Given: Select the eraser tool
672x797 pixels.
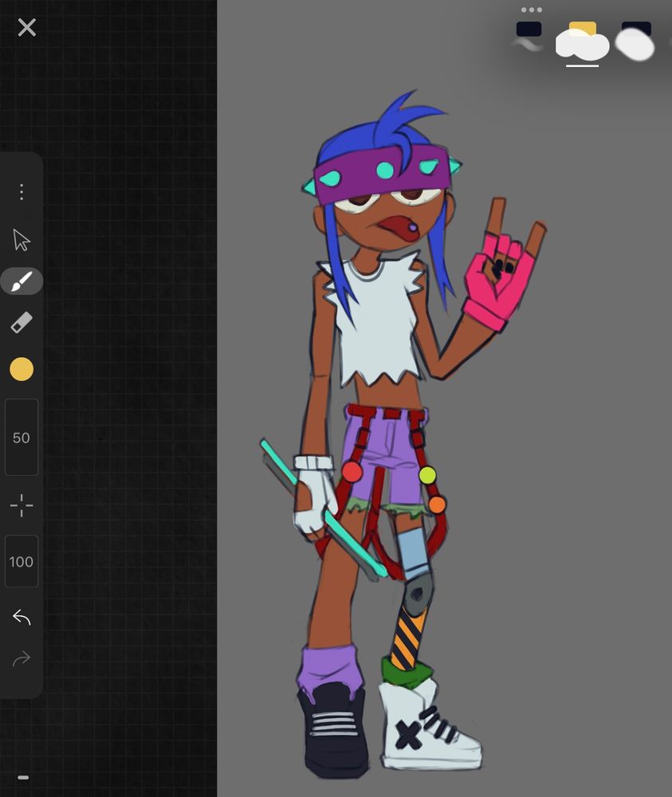Looking at the screenshot, I should coord(22,323).
